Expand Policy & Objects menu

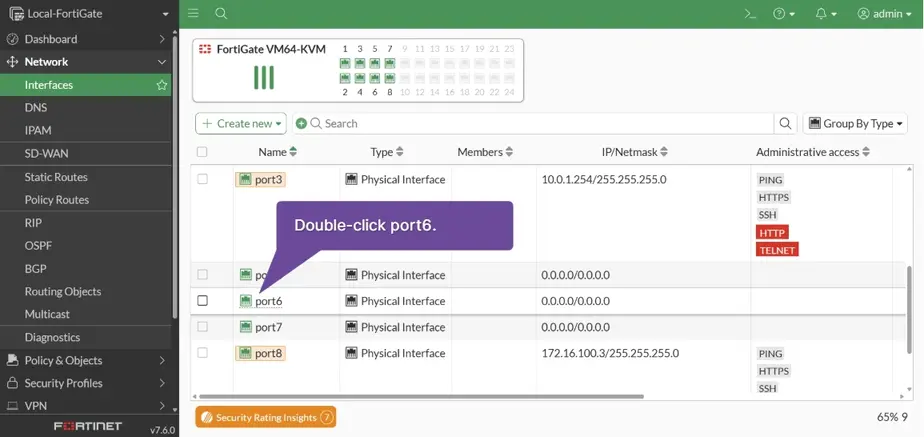point(85,360)
